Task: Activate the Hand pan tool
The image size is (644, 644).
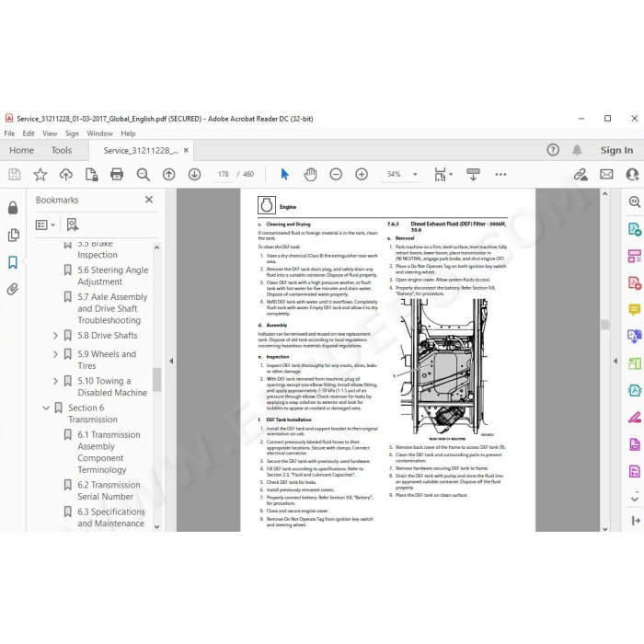Action: [x=310, y=175]
